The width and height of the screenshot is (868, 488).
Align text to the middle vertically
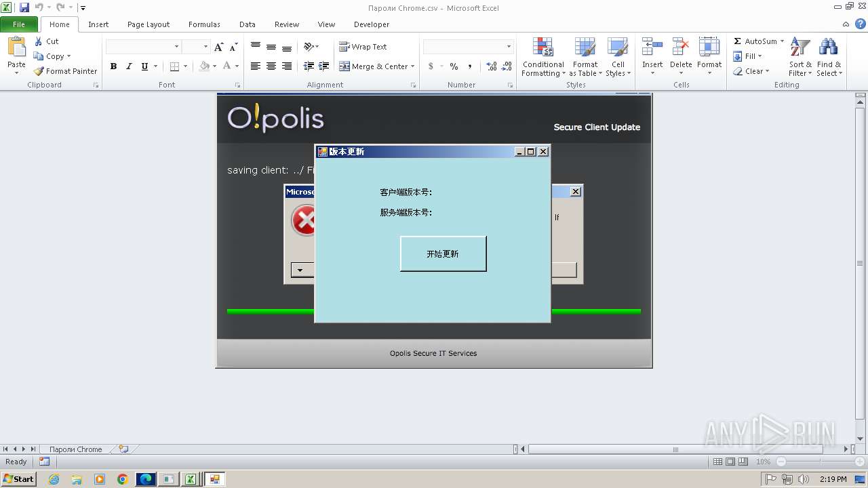point(271,47)
